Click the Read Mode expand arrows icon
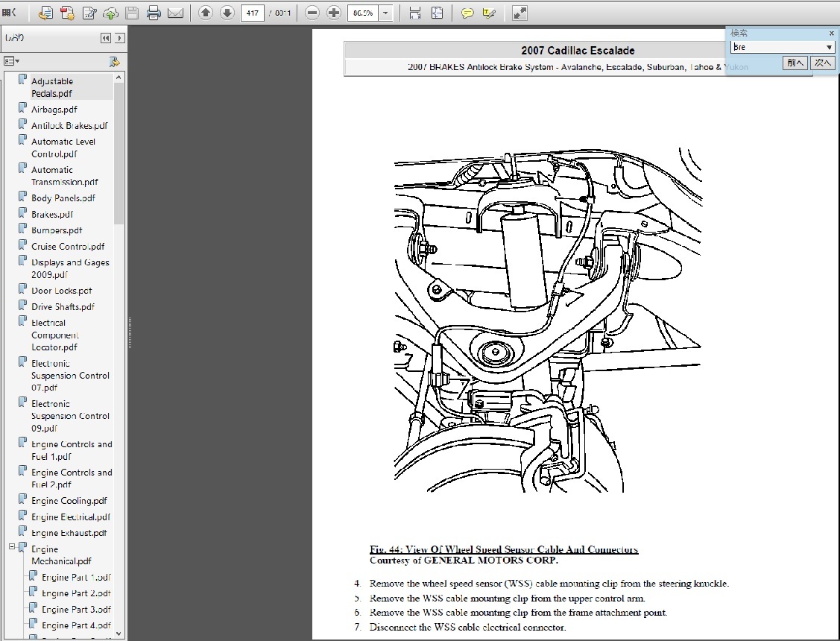 tap(520, 13)
